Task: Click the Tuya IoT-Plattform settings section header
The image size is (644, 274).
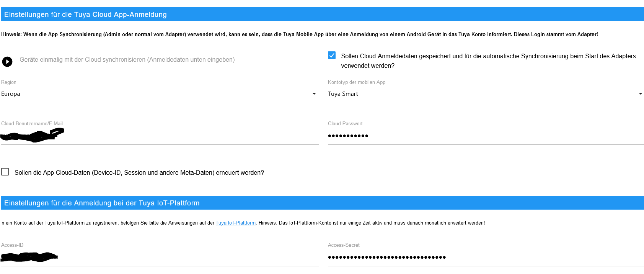Action: 102,203
